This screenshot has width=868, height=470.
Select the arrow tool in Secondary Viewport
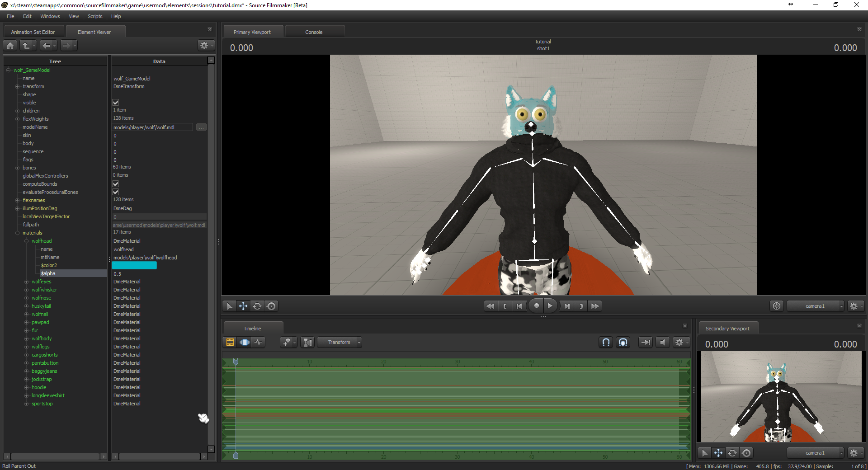click(x=704, y=453)
